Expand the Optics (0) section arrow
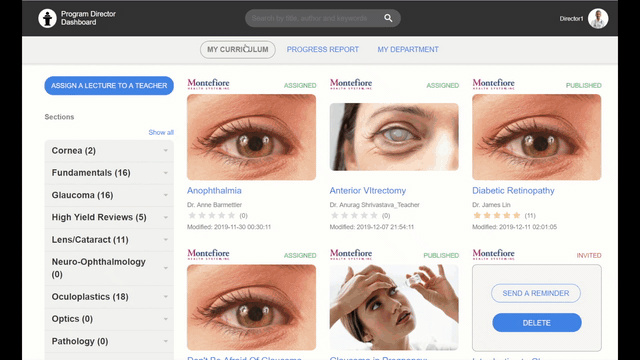Viewport: 640px width, 360px height. [166, 319]
